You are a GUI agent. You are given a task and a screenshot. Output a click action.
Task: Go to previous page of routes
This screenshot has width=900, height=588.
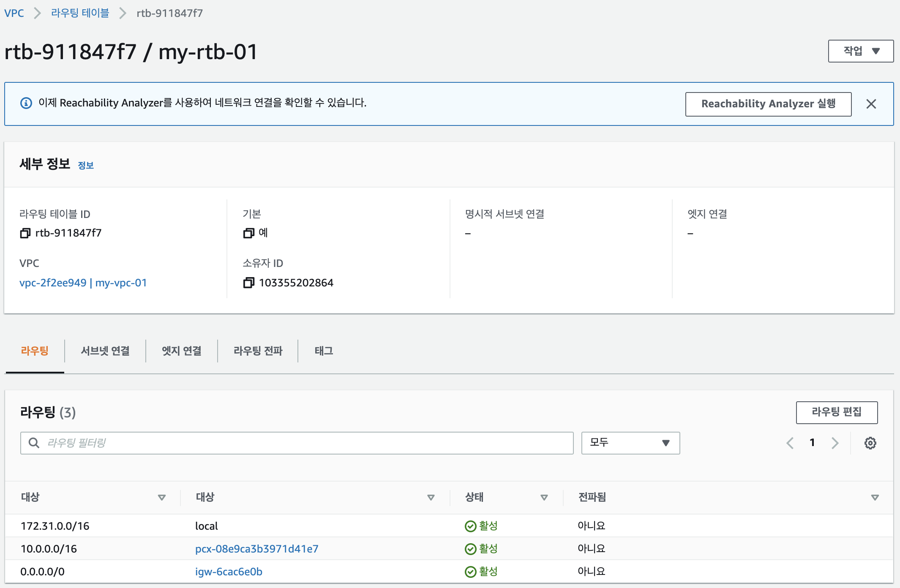point(790,443)
